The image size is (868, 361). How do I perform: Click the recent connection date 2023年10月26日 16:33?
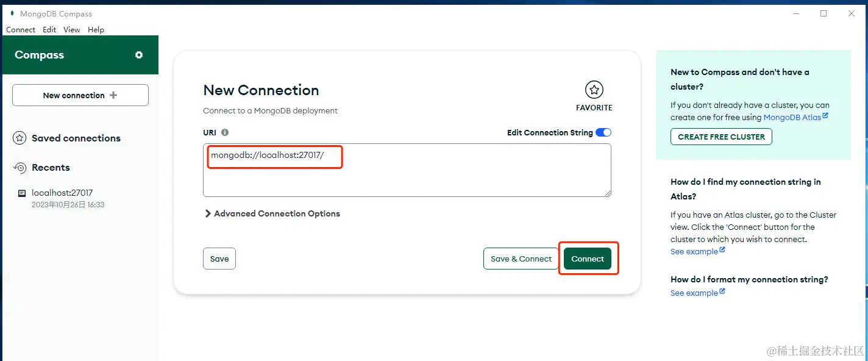pyautogui.click(x=68, y=205)
